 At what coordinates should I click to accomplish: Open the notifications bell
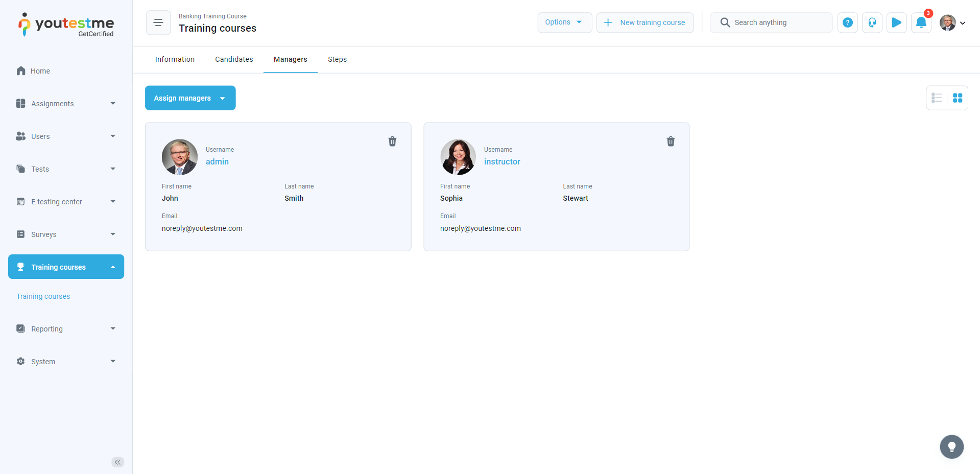point(921,22)
